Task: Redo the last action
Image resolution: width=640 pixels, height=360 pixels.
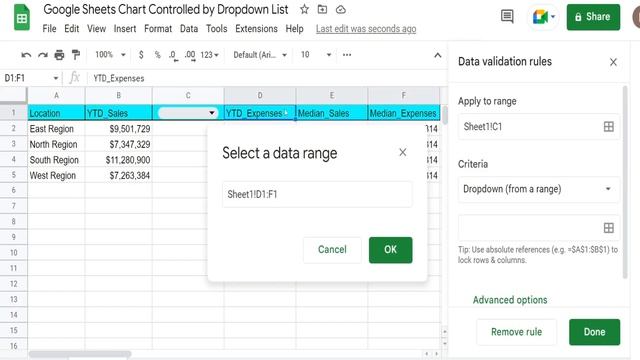Action: click(x=43, y=55)
